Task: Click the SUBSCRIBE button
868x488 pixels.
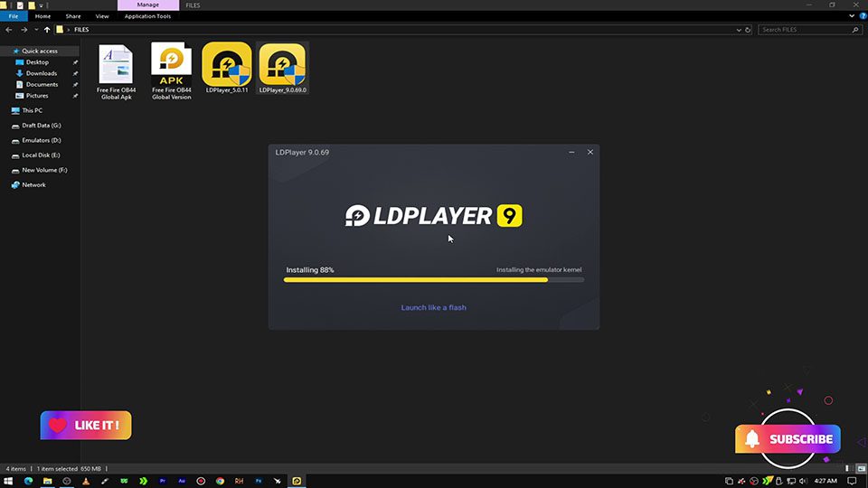Action: point(788,439)
